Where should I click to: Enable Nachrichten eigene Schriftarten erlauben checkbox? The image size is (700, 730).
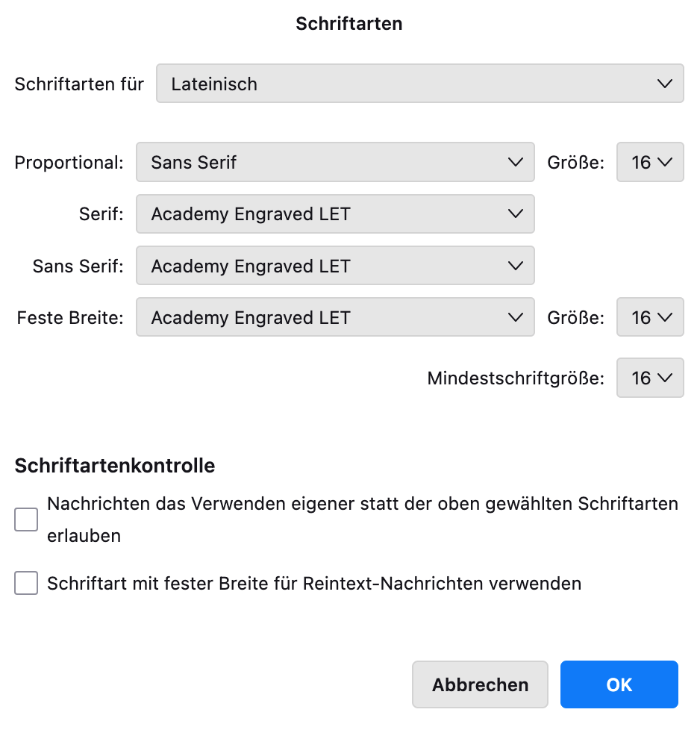click(x=26, y=520)
